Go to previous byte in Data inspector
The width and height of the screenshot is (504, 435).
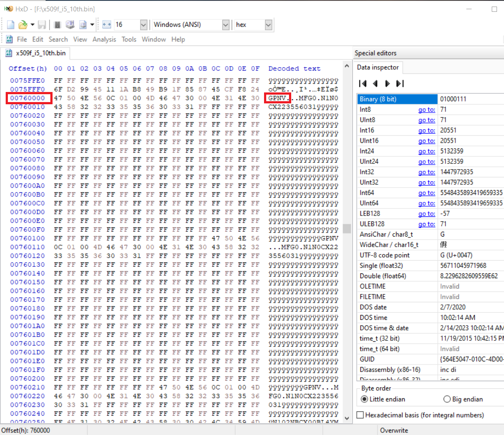pyautogui.click(x=375, y=83)
